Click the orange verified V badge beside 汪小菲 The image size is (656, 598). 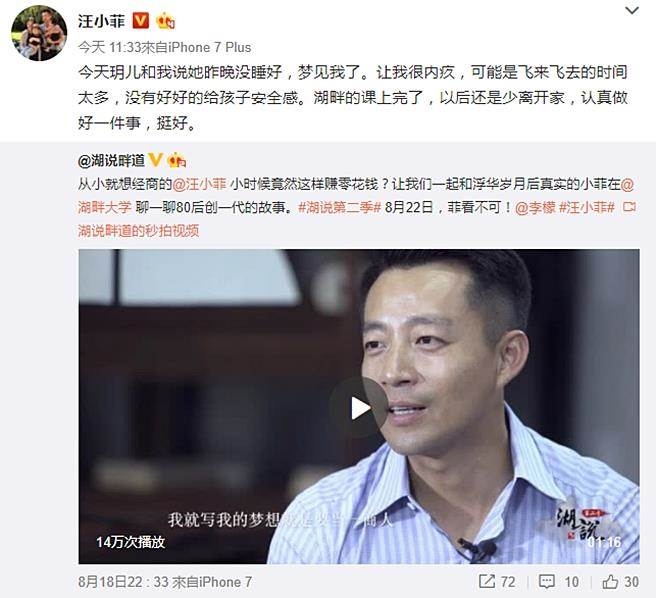coord(141,21)
